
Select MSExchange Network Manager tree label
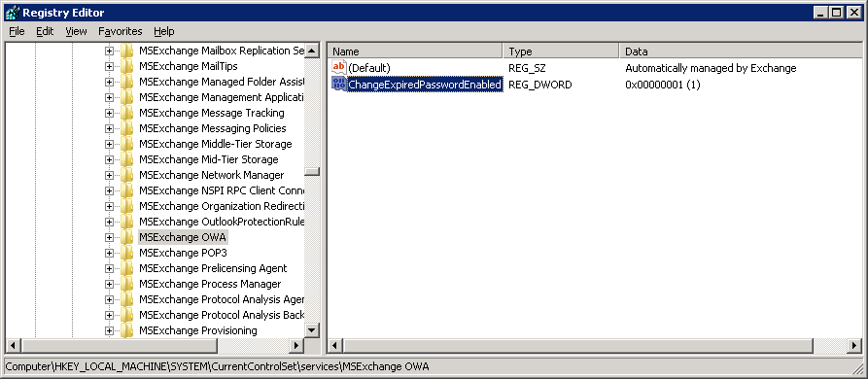click(212, 175)
